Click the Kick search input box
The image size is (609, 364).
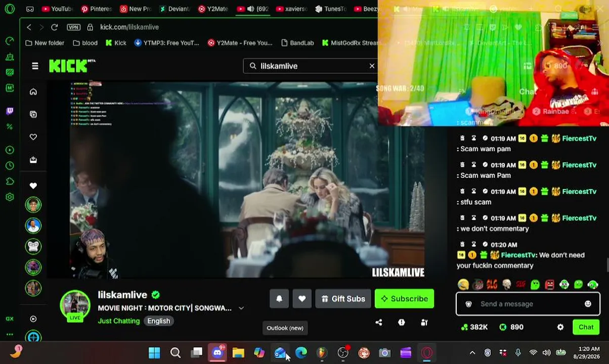pyautogui.click(x=310, y=66)
